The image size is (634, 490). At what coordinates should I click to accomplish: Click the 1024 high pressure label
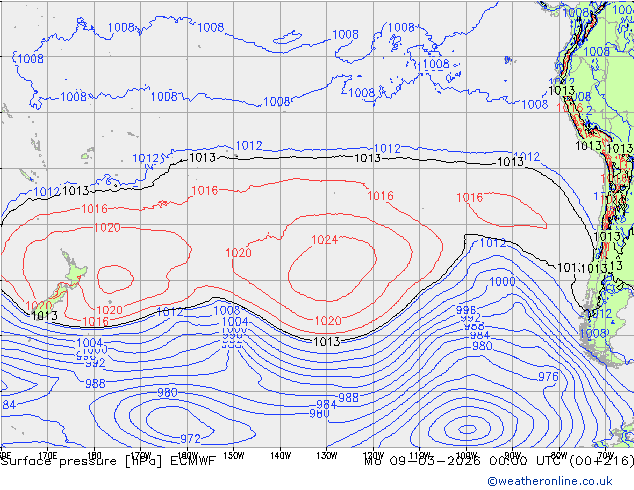[x=324, y=240]
